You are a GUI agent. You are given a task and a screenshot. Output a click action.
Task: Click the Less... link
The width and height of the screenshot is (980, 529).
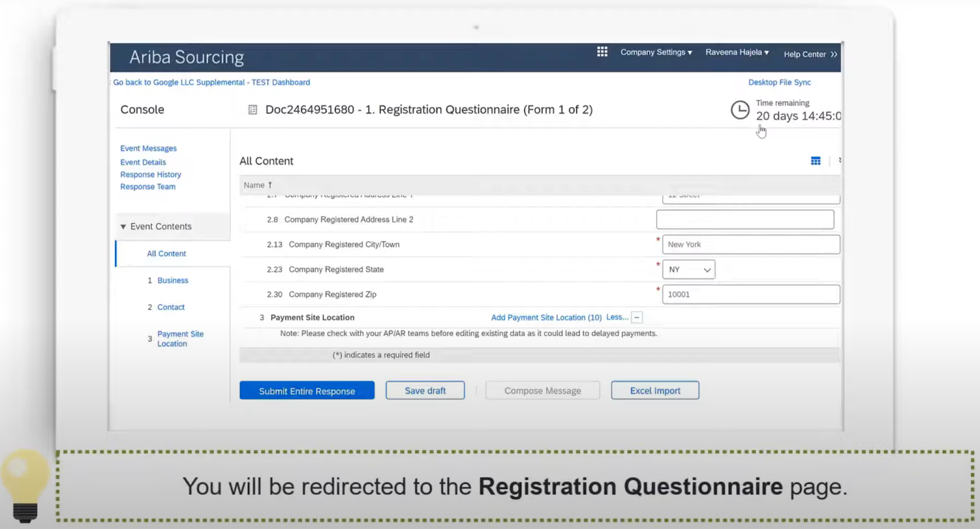click(x=617, y=318)
